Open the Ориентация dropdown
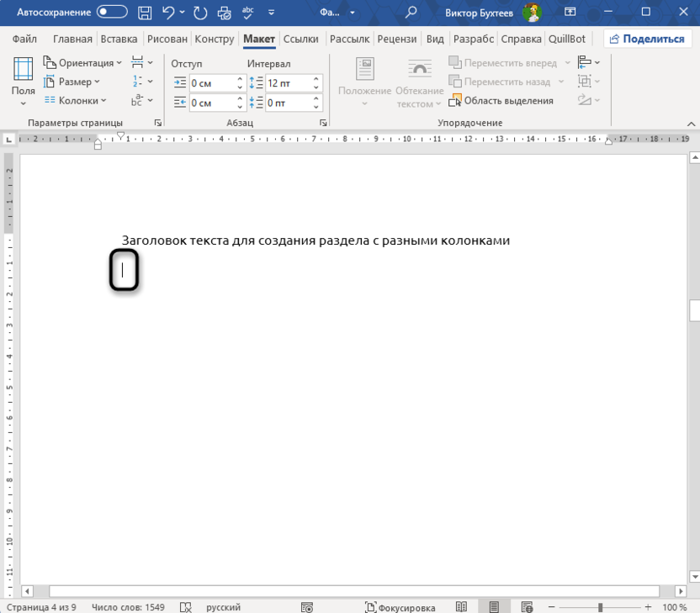700x613 pixels. [82, 63]
